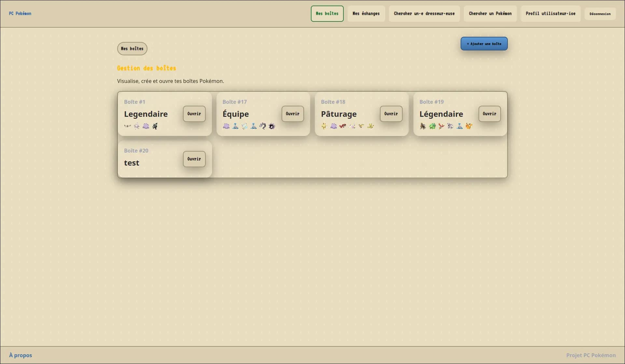This screenshot has width=625, height=364.
Task: Click the red Pokémon sprite in Pâturage box
Action: [343, 126]
